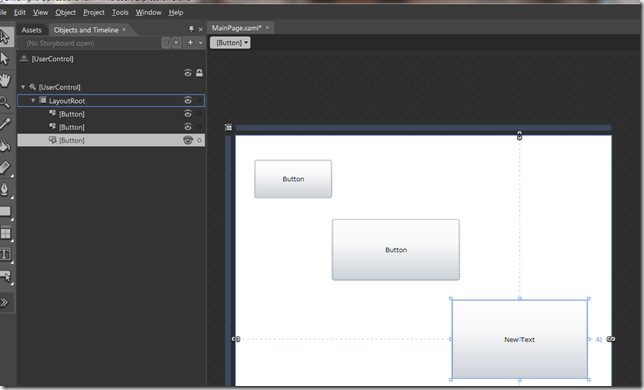Hide the first [Button] in tree
The width and height of the screenshot is (644, 390).
pos(188,114)
